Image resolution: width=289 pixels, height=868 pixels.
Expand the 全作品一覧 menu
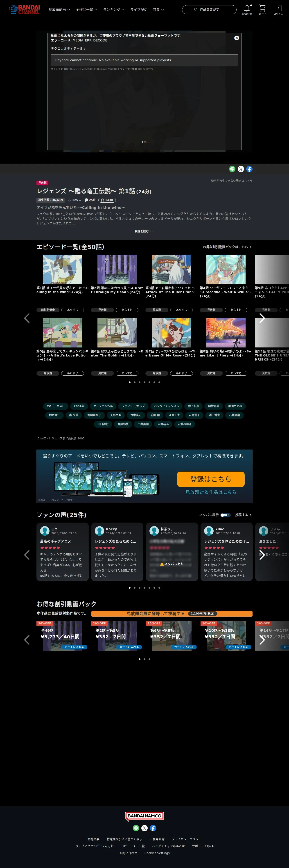click(x=86, y=10)
